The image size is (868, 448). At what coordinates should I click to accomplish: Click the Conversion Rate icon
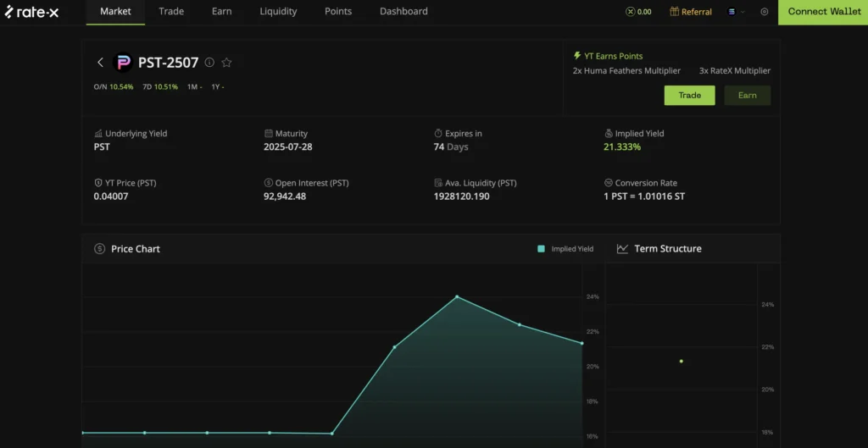click(609, 183)
